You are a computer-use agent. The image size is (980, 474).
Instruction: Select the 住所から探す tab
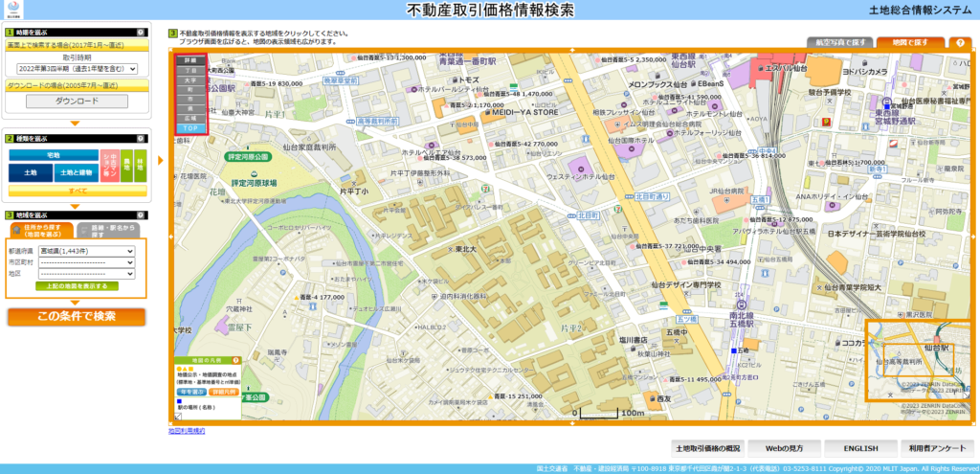[42, 231]
